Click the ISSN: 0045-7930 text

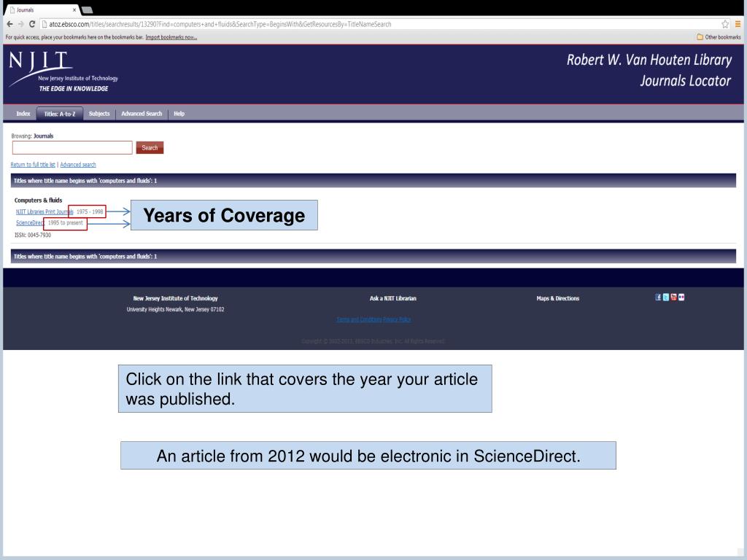coord(32,235)
